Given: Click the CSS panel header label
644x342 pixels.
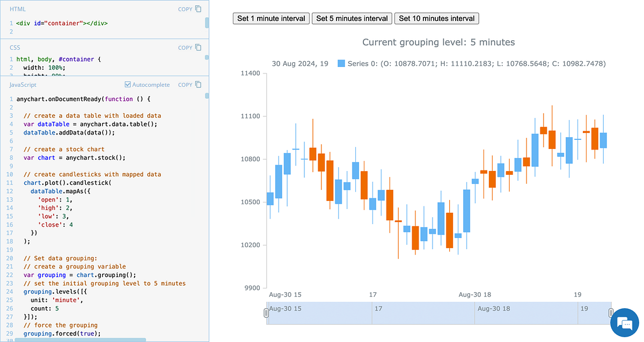Looking at the screenshot, I should coord(14,48).
